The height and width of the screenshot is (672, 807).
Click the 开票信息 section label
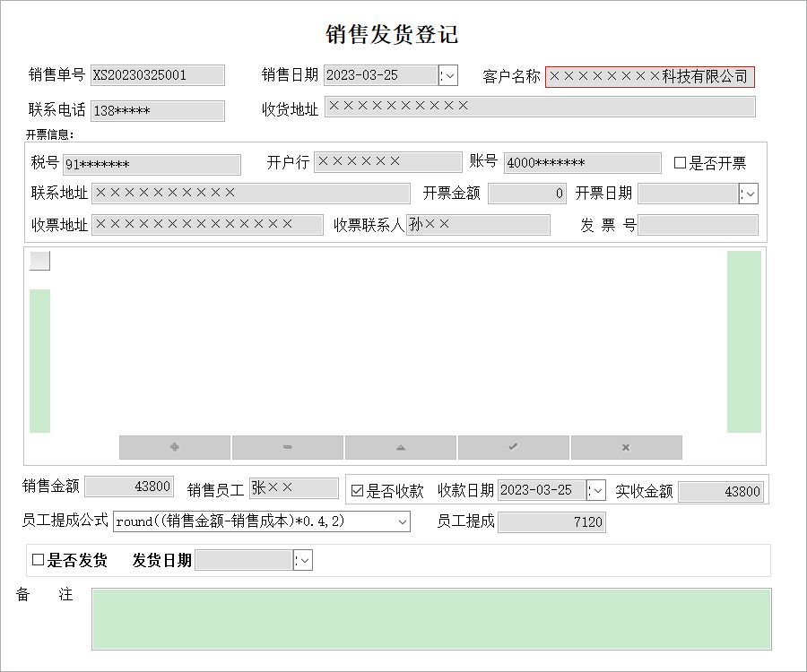(x=50, y=134)
